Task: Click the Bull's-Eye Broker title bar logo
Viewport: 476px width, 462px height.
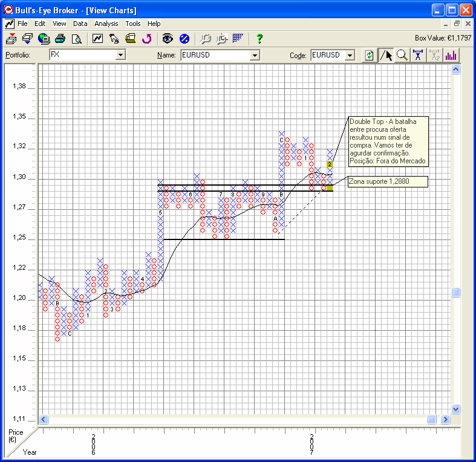Action: [8, 10]
